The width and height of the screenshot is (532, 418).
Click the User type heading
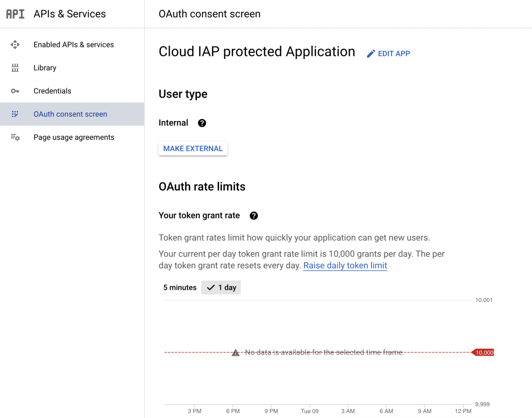[x=183, y=94]
